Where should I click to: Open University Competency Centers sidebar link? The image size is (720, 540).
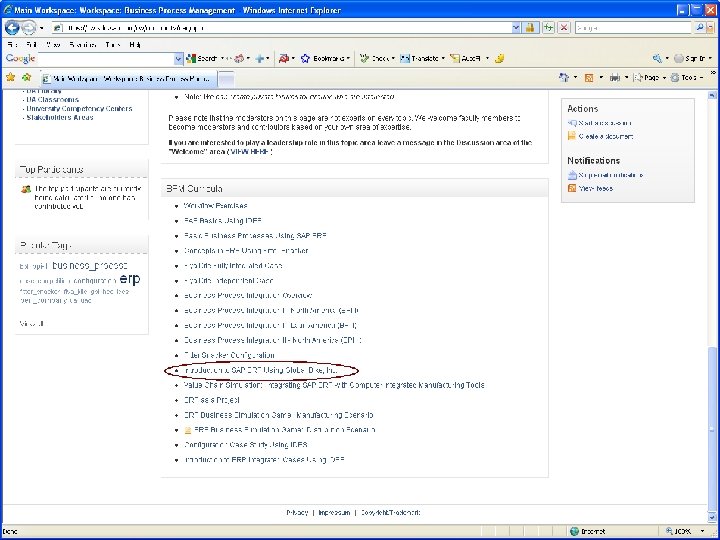click(79, 109)
